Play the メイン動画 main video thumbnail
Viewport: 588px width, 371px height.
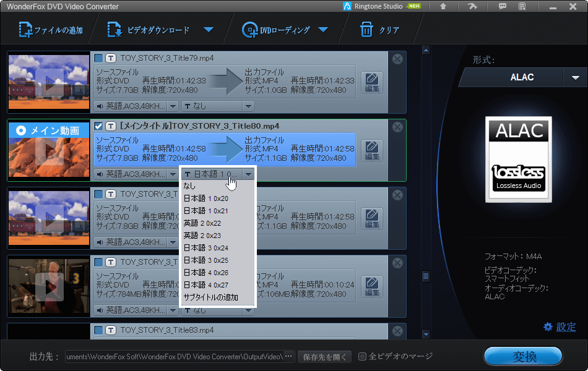pos(49,150)
